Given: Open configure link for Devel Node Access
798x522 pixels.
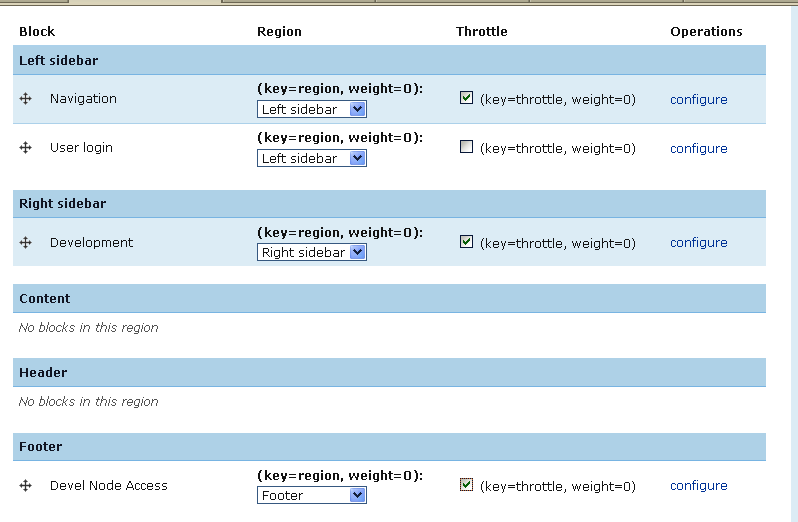Looking at the screenshot, I should coord(698,486).
